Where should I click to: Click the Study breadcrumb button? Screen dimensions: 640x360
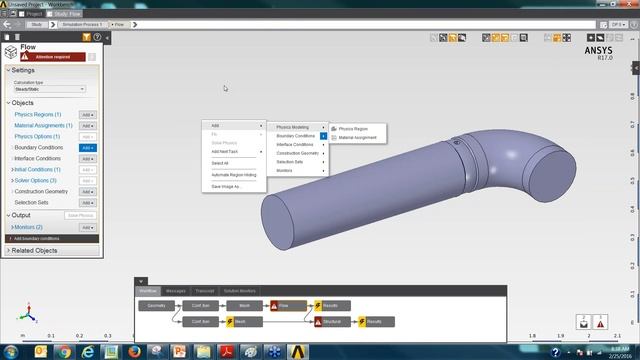[x=37, y=24]
